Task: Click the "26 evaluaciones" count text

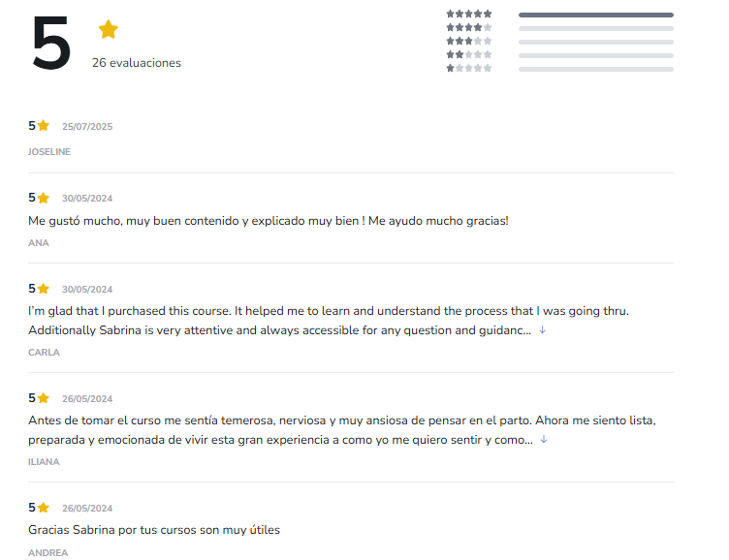Action: click(137, 63)
